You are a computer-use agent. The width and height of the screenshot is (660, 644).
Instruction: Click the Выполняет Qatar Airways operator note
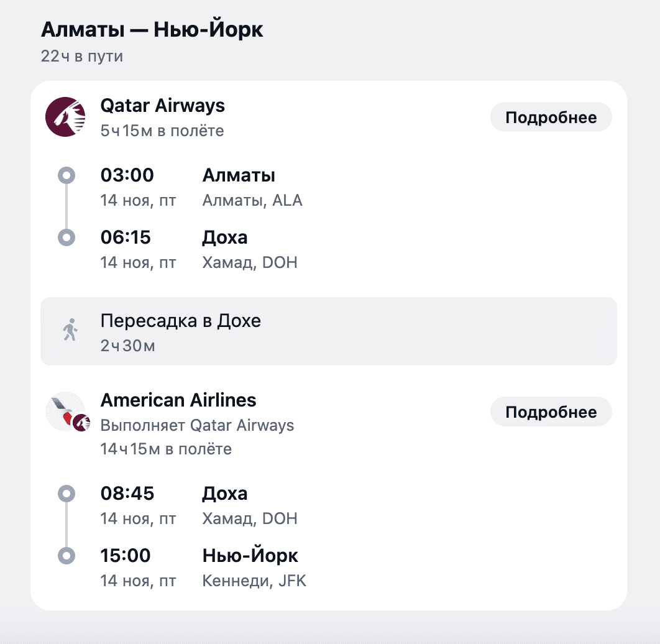(198, 425)
